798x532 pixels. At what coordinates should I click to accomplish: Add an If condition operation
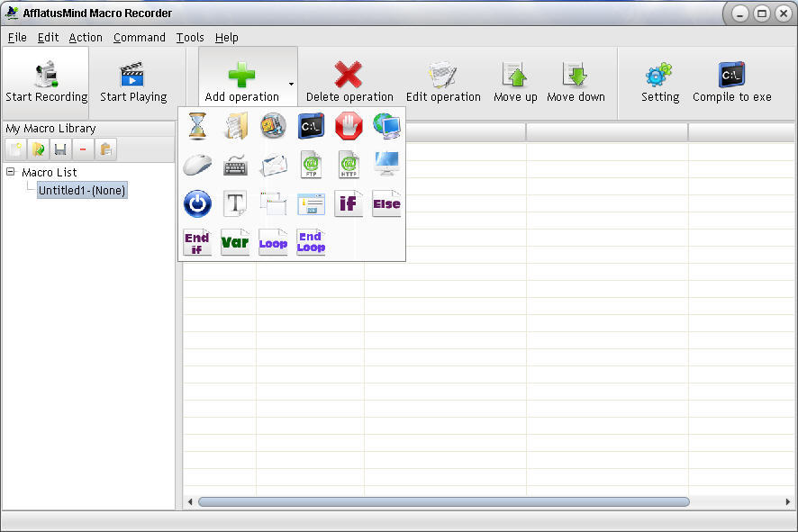point(349,203)
